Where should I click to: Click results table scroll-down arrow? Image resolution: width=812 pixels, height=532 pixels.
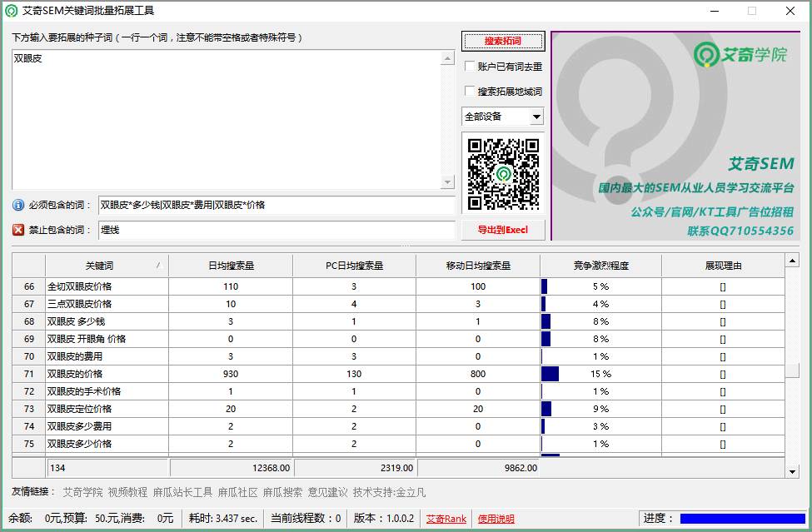pos(792,471)
